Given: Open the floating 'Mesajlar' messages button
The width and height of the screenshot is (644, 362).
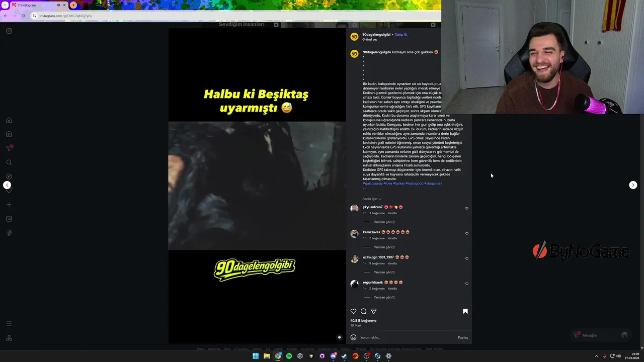Looking at the screenshot, I should click(x=601, y=335).
